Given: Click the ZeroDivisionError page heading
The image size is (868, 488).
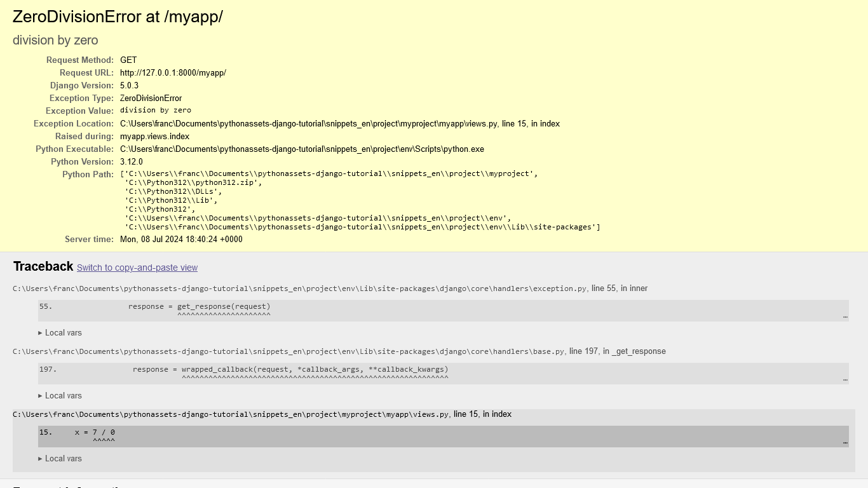Looking at the screenshot, I should [118, 17].
